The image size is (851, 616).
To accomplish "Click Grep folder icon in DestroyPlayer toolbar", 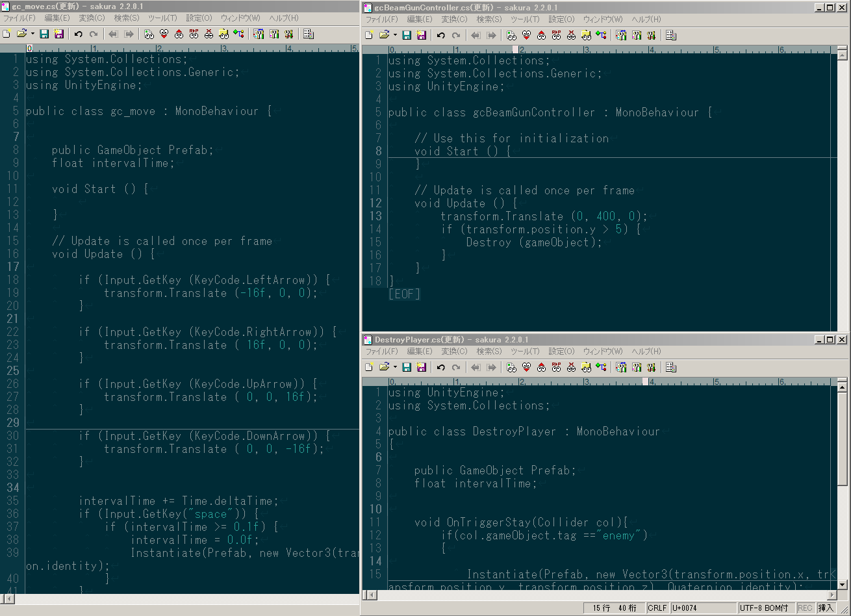I will pyautogui.click(x=586, y=367).
